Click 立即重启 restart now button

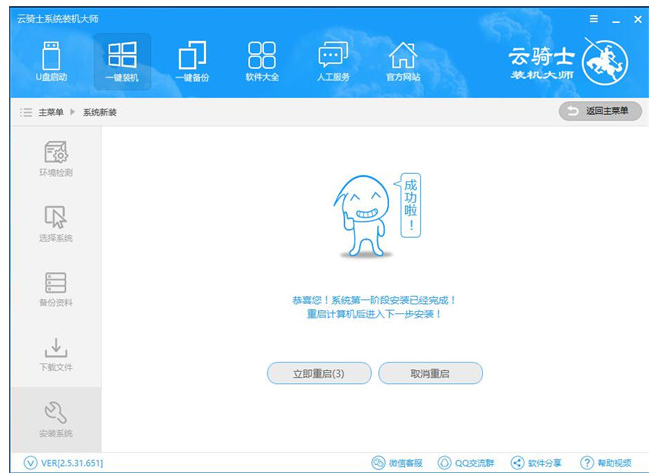318,373
